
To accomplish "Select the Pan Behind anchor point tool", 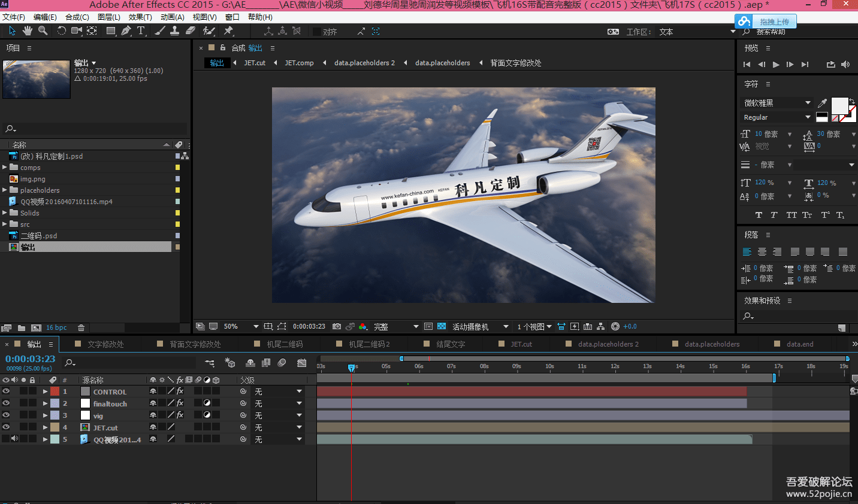I will [92, 31].
